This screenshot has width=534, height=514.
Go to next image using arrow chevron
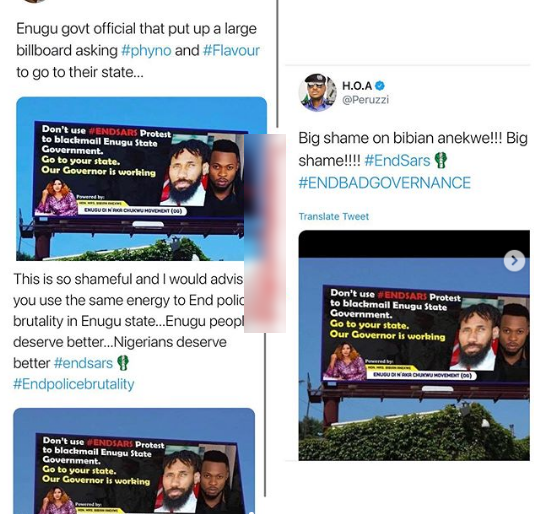pos(514,261)
